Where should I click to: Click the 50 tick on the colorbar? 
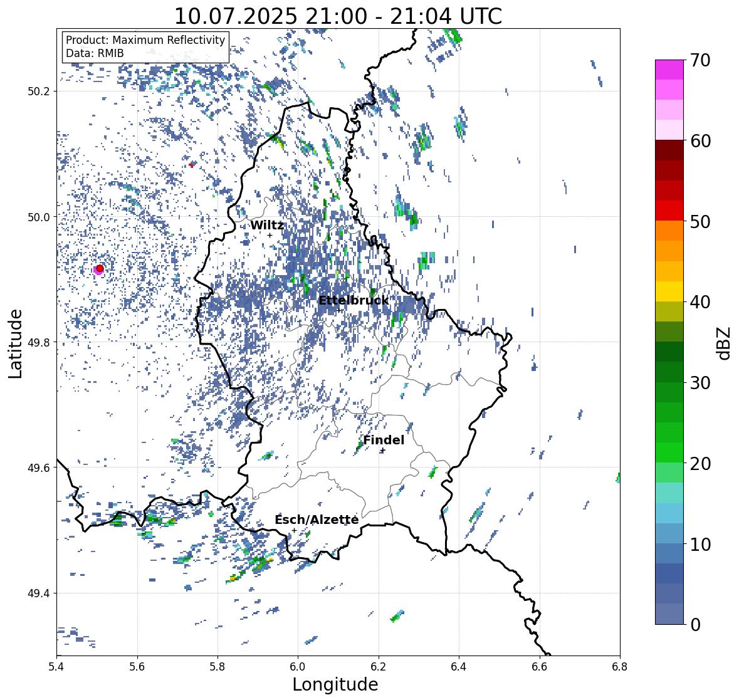pos(700,221)
